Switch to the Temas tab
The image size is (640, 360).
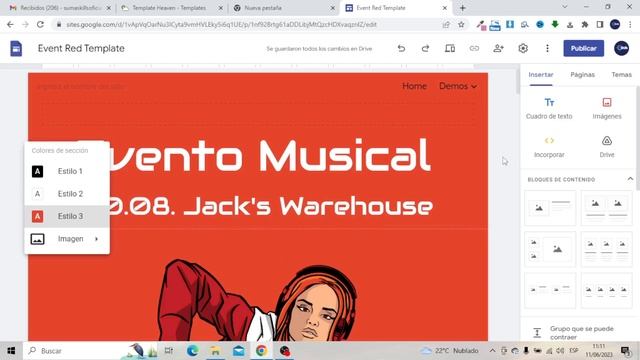[x=621, y=75]
